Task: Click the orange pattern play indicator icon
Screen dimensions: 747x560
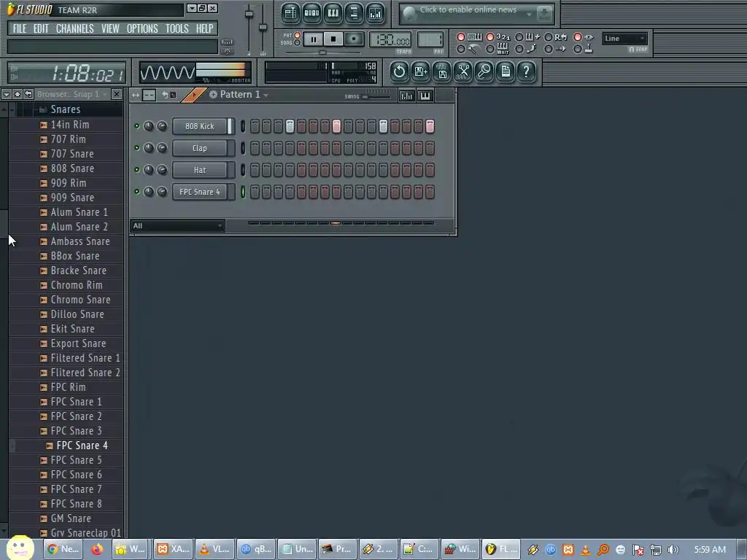Action: [x=194, y=96]
